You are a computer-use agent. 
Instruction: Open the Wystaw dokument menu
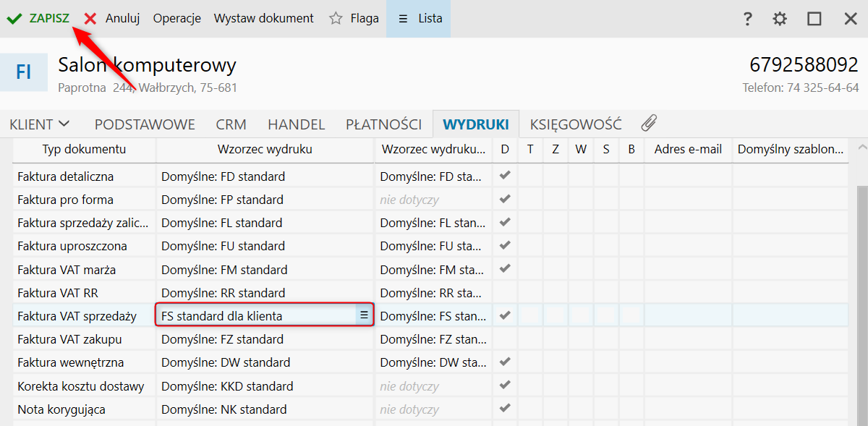pos(264,19)
